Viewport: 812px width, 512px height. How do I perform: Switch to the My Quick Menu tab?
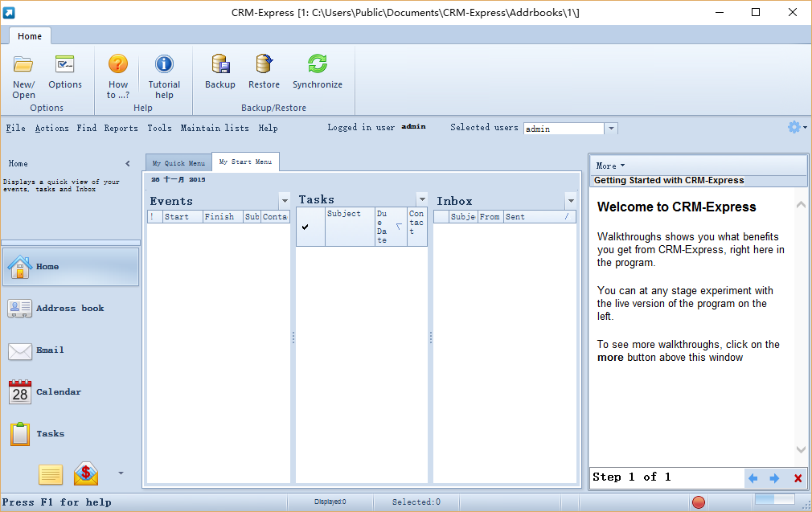coord(178,163)
